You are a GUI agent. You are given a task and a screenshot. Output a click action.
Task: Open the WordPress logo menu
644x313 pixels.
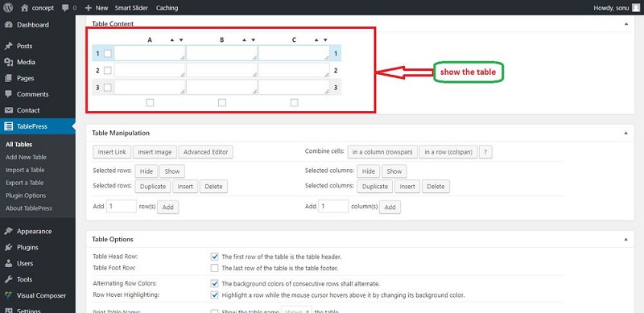(8, 8)
